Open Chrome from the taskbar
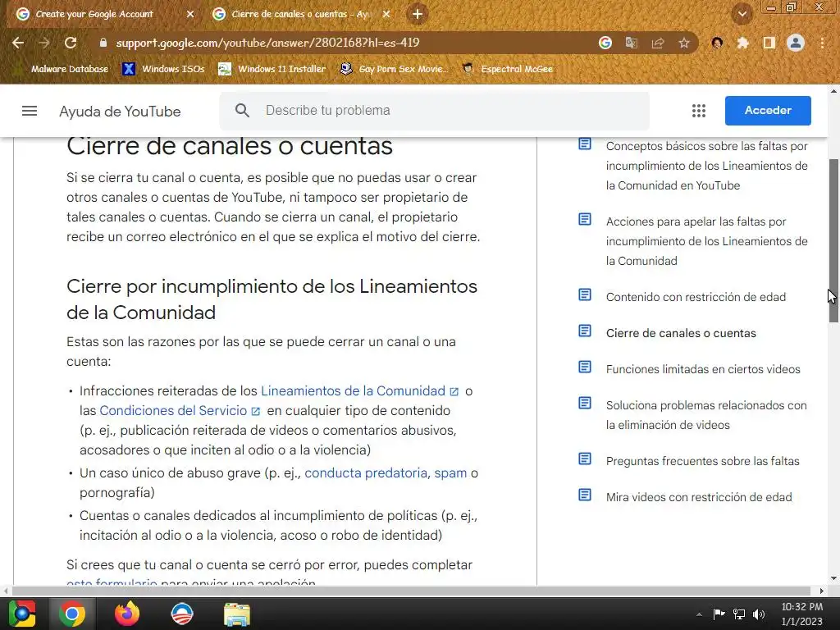Viewport: 840px width, 630px height. pos(72,614)
